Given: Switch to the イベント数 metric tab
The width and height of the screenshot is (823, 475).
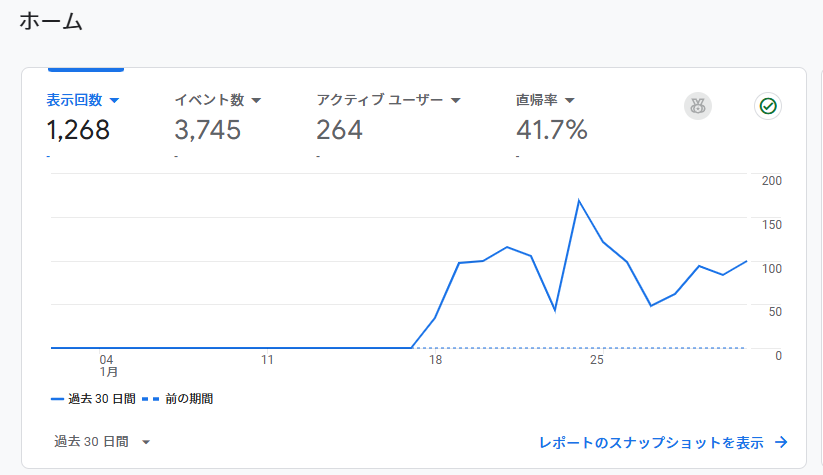Looking at the screenshot, I should tap(209, 100).
